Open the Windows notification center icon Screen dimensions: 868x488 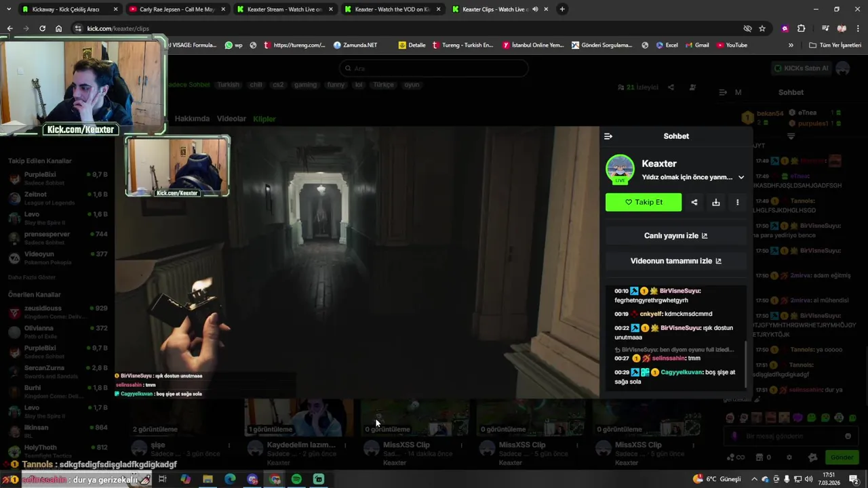click(x=854, y=479)
